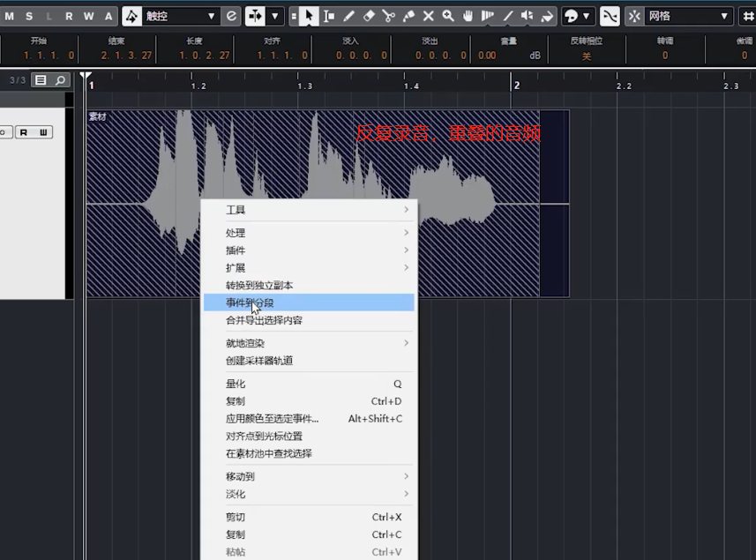
Task: Click the automation mode icon beside 触控
Action: [x=131, y=17]
